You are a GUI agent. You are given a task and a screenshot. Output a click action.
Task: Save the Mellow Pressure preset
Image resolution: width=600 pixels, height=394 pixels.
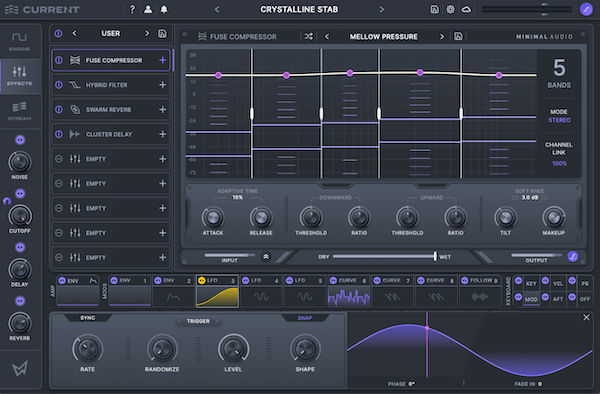tap(458, 36)
